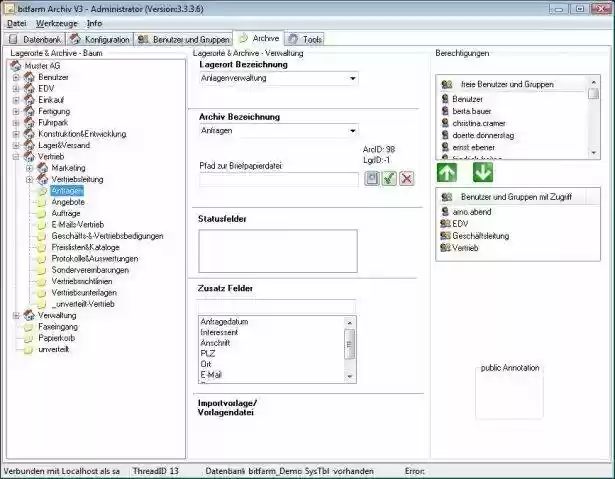This screenshot has height=479, width=615.
Task: Select Aufträge in the archive tree
Action: pos(66,213)
